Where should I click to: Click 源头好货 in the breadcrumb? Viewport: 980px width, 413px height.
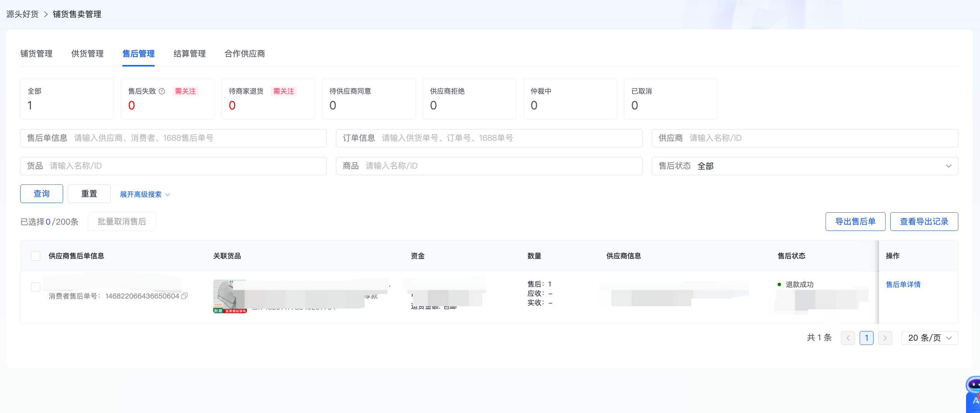tap(22, 14)
